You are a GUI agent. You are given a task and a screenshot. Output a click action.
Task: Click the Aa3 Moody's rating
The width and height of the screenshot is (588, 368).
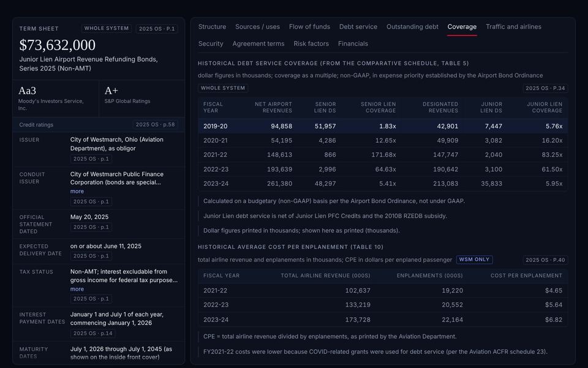(x=27, y=91)
